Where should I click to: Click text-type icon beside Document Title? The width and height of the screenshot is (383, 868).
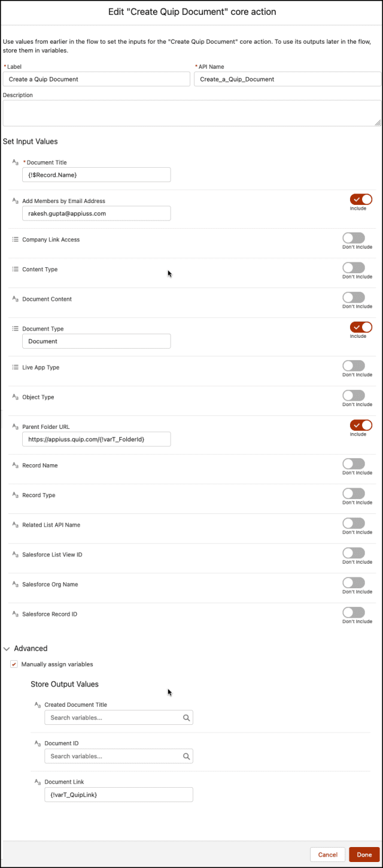click(x=16, y=162)
